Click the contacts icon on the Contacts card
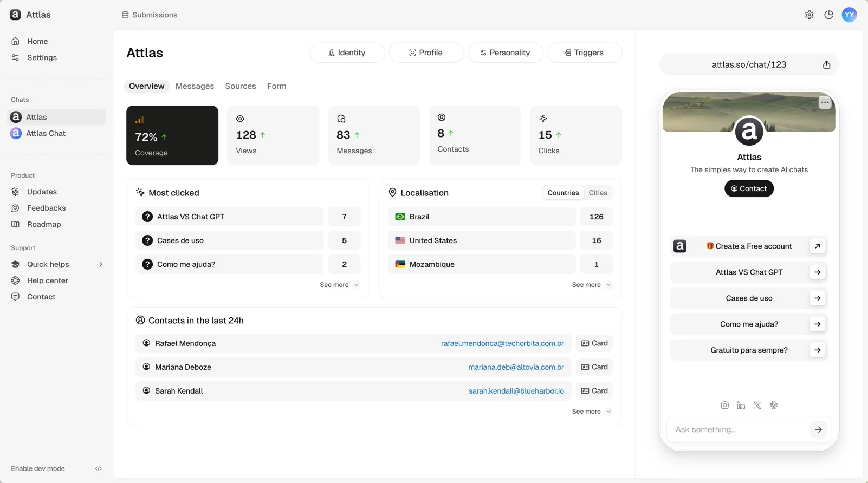Image resolution: width=868 pixels, height=483 pixels. [x=442, y=118]
